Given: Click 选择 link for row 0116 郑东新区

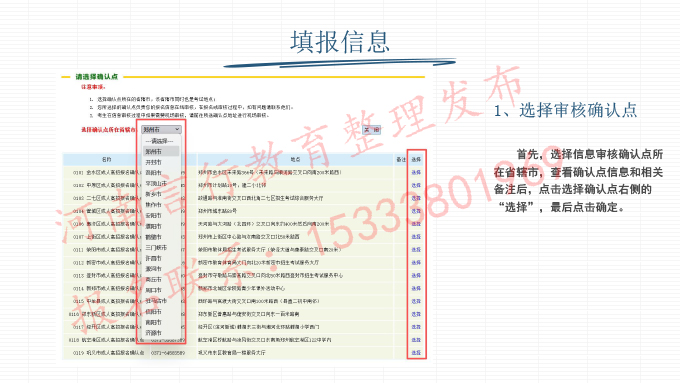Looking at the screenshot, I should tap(416, 314).
